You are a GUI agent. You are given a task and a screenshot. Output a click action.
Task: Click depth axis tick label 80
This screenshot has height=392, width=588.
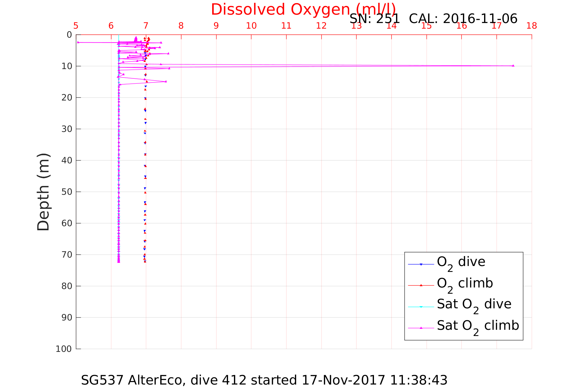tap(67, 286)
